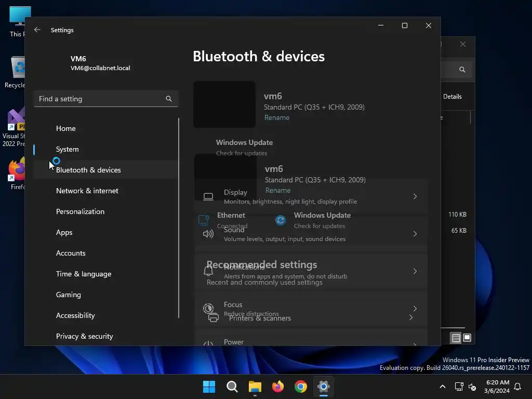Show hidden system tray icons
532x399 pixels.
tap(443, 387)
